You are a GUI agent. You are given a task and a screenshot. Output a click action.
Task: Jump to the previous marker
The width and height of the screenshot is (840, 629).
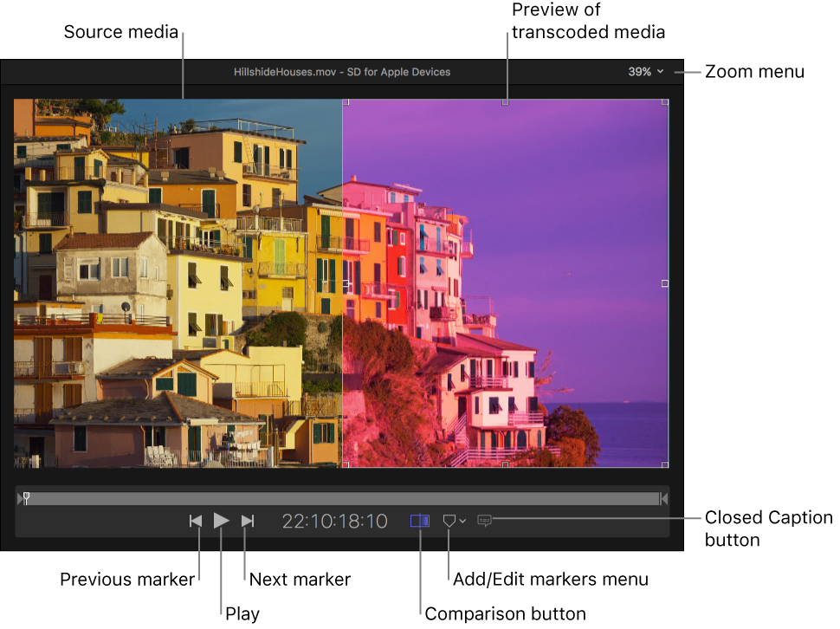(x=197, y=521)
